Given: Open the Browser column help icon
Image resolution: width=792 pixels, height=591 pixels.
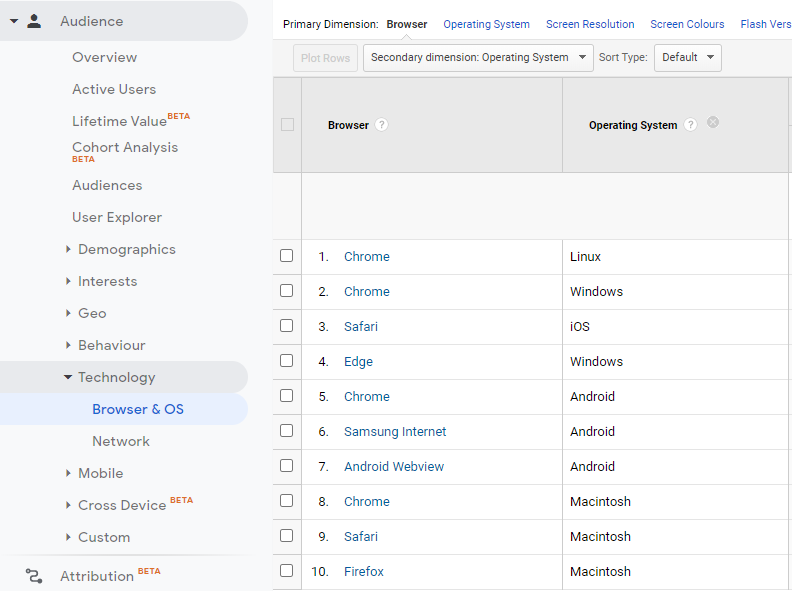Looking at the screenshot, I should tap(381, 125).
